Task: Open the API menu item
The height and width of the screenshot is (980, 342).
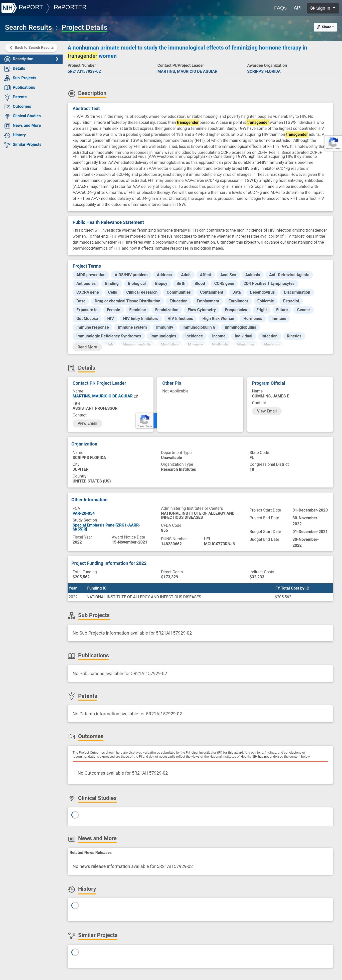Action: (x=297, y=8)
